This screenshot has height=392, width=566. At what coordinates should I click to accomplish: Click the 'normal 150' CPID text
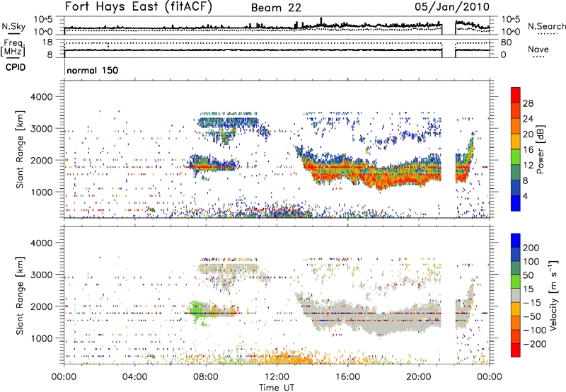pyautogui.click(x=93, y=70)
